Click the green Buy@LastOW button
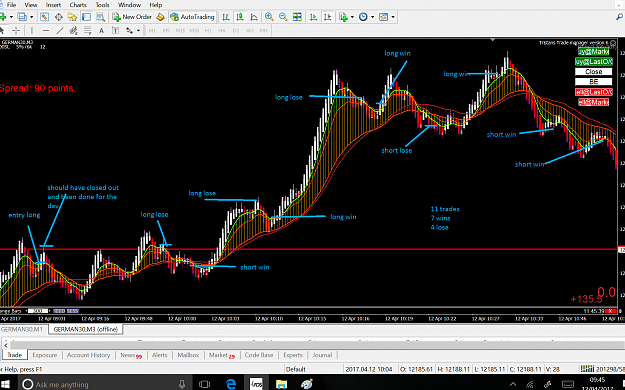This screenshot has height=390, width=625. (594, 61)
